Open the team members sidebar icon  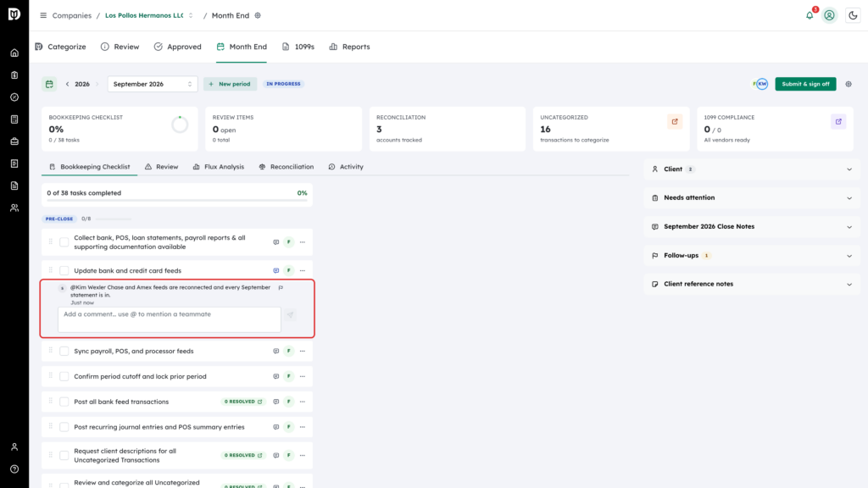pos(14,208)
